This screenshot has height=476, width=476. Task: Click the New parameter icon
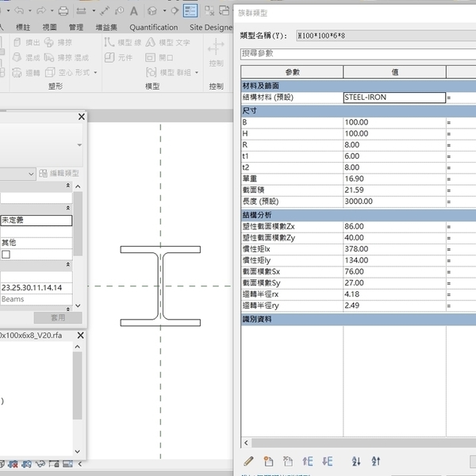(x=268, y=461)
